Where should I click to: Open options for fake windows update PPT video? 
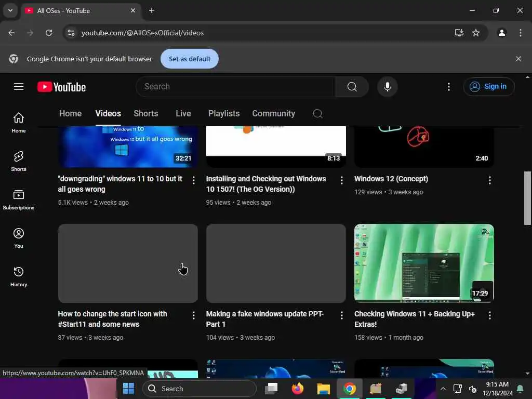click(x=342, y=315)
